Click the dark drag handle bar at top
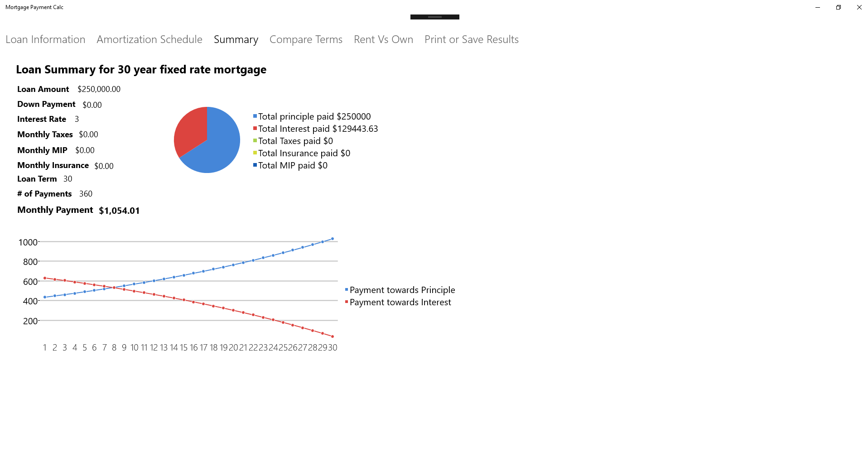This screenshot has height=471, width=868. click(x=434, y=17)
